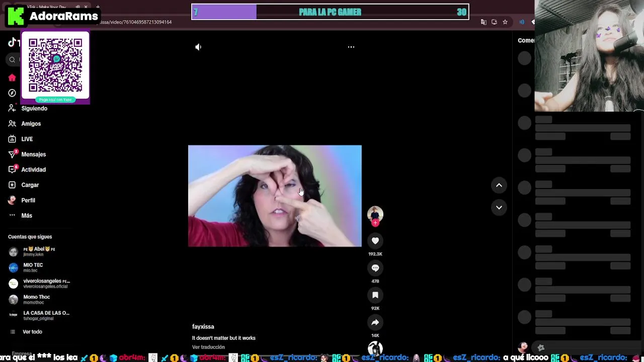Click the TikTok logo
Viewport: 644px width, 362px height.
coord(13,43)
